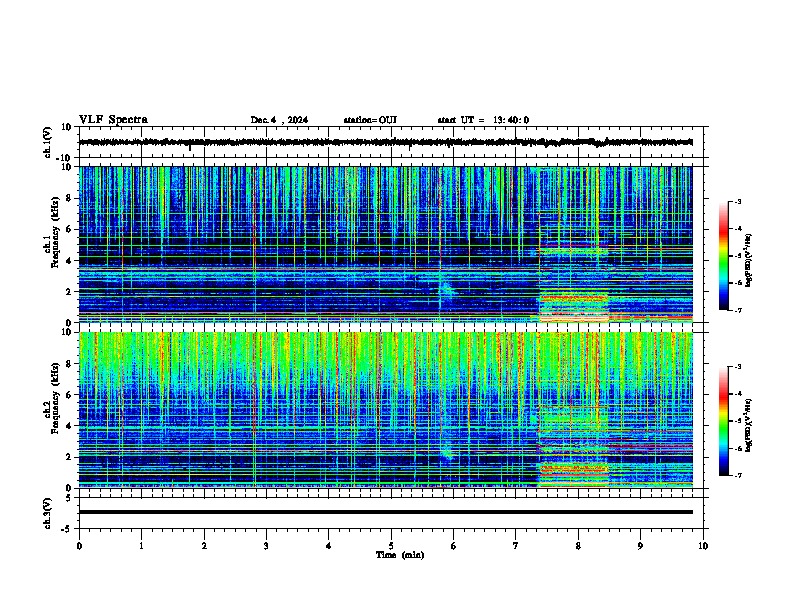Screen dimensions: 792x612
Task: Click the ch.1 voltage waveform trace
Action: click(x=385, y=142)
